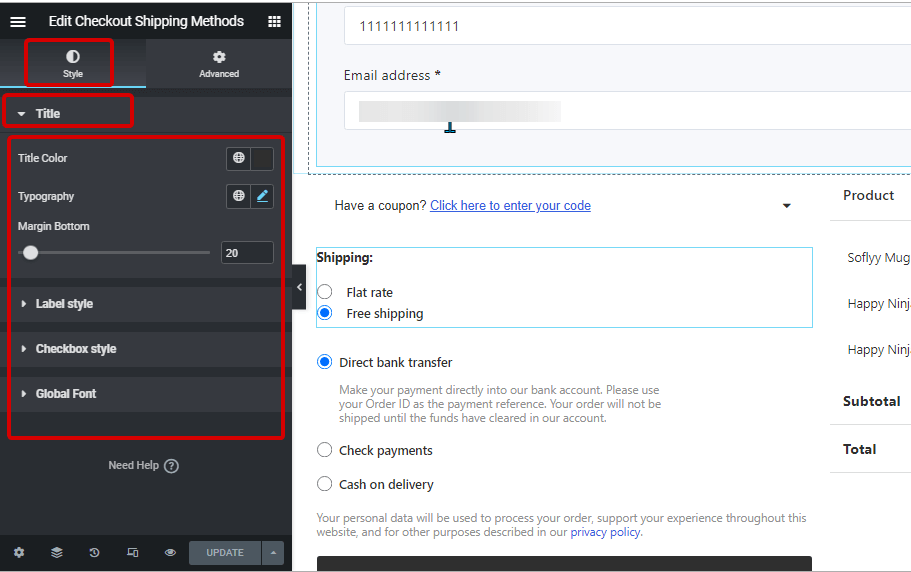Viewport: 911px width, 572px height.
Task: Click the Margin Bottom slider handle
Action: coord(30,253)
